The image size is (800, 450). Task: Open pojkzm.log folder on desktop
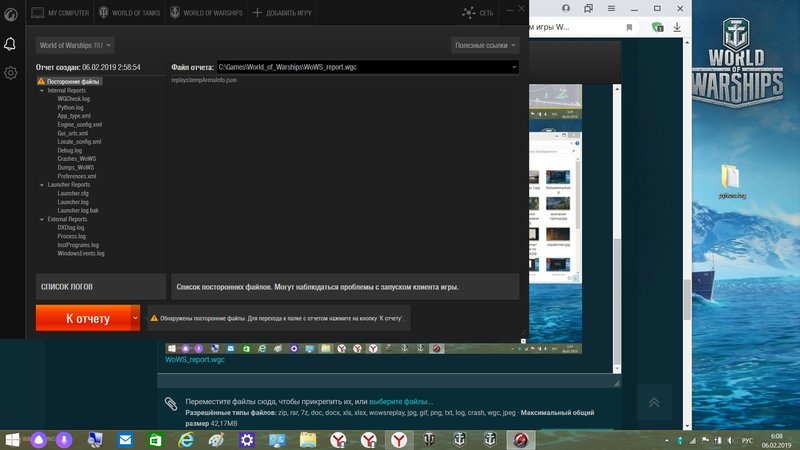[732, 182]
